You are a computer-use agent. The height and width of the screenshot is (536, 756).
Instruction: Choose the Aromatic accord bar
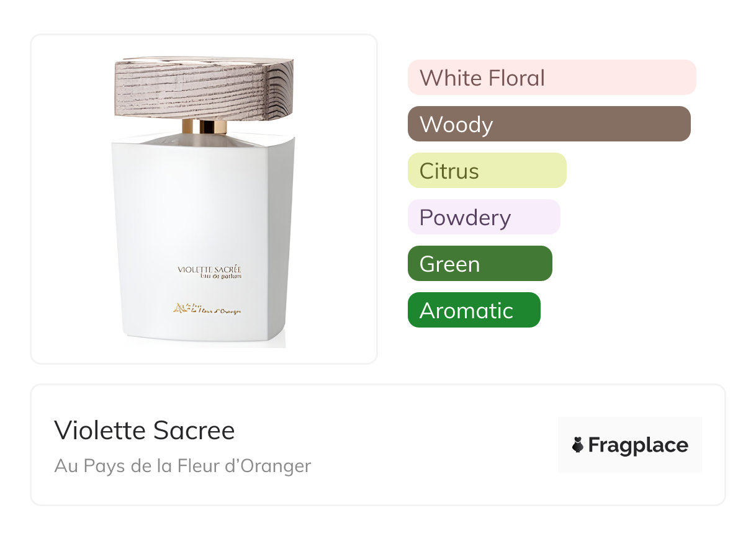pyautogui.click(x=474, y=310)
